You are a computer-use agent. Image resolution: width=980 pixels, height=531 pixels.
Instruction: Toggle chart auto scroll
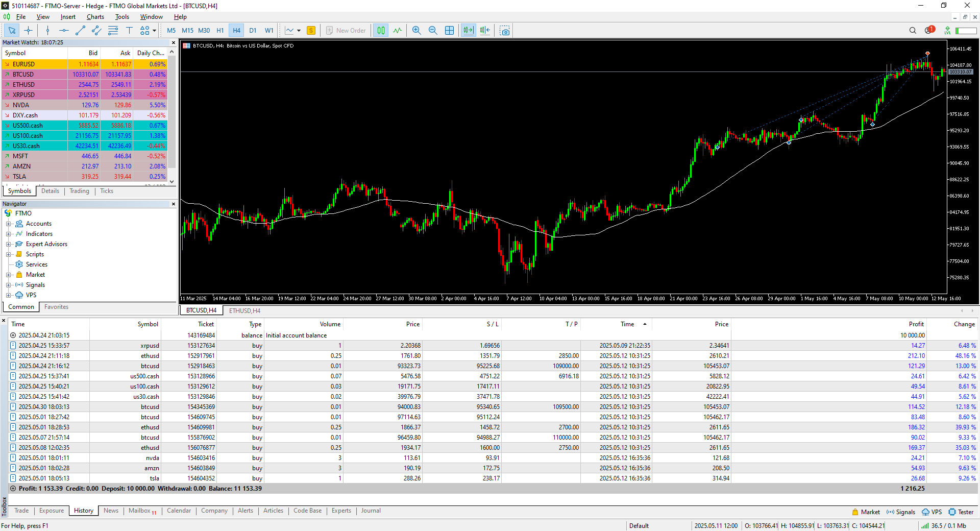coord(468,31)
